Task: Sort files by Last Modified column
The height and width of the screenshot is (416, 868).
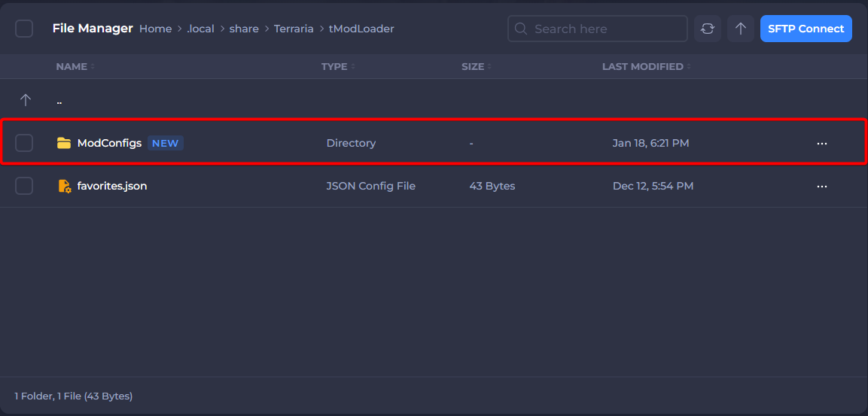Action: tap(643, 67)
